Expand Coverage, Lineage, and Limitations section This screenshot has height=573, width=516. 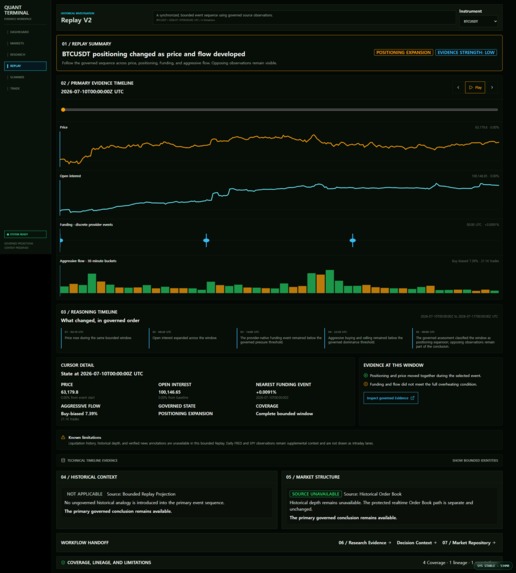280,562
